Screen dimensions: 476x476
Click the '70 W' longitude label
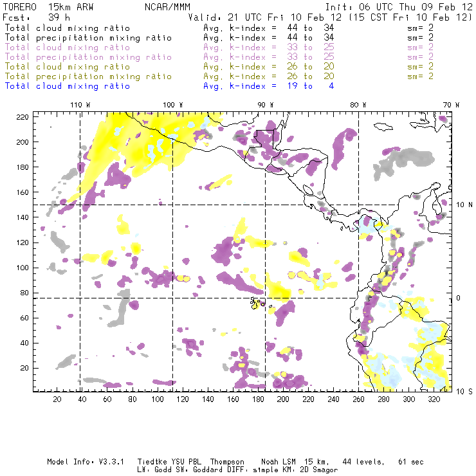tap(451, 105)
